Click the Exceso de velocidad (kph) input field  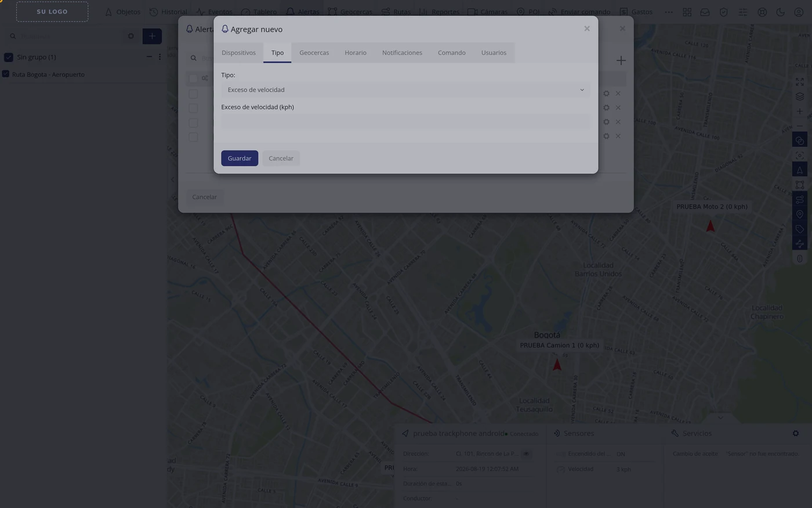405,121
